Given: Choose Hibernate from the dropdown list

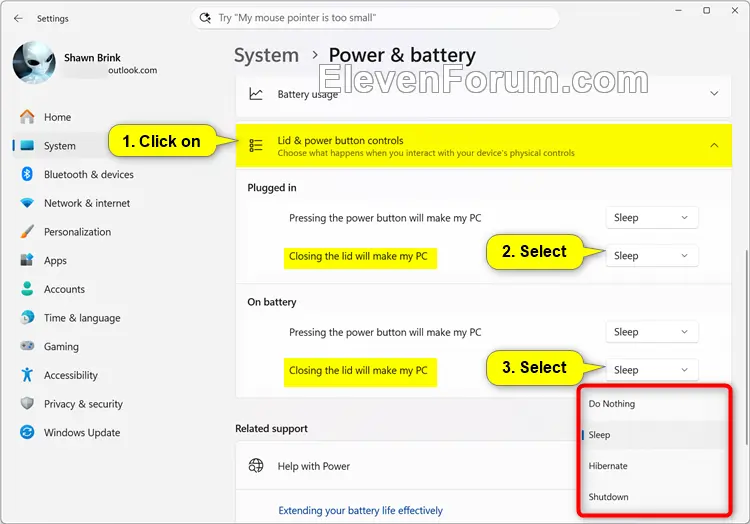Looking at the screenshot, I should point(653,466).
